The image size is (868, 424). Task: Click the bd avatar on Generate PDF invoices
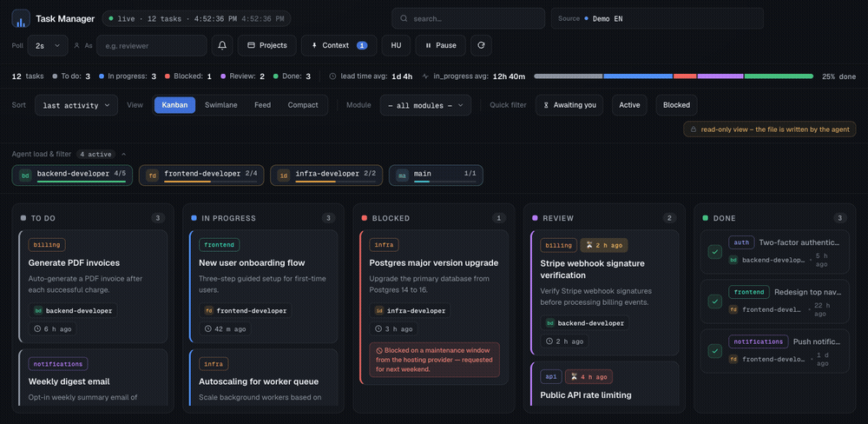(x=38, y=311)
